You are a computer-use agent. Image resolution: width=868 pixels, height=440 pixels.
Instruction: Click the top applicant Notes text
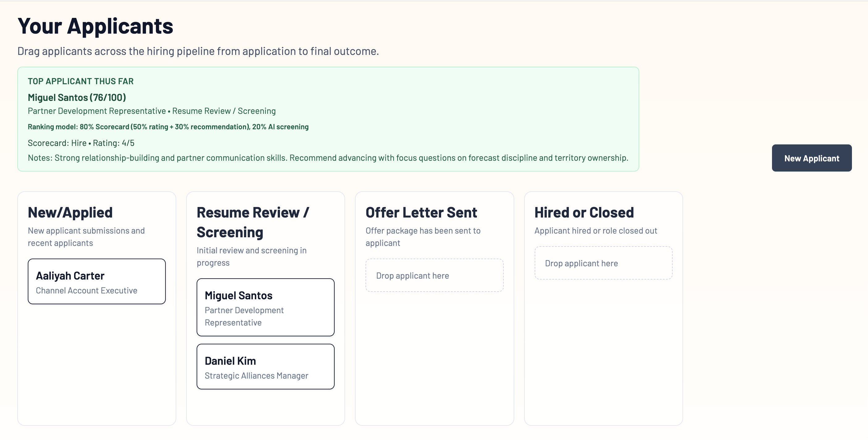coord(328,158)
